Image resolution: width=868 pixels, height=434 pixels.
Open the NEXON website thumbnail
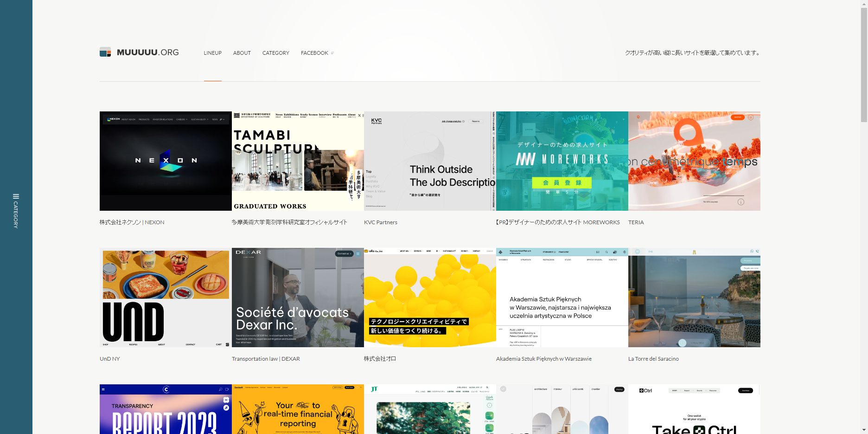click(166, 161)
